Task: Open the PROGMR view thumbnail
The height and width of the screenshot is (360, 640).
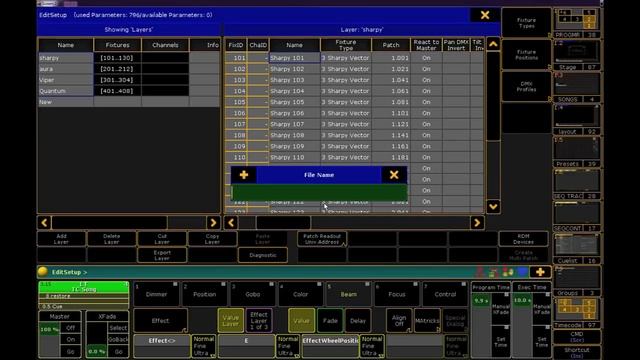Action: point(577,23)
